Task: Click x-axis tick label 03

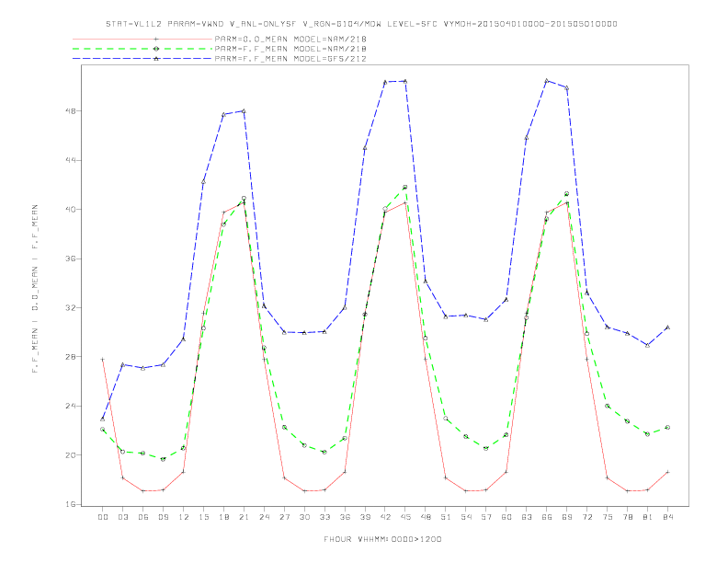Action: click(122, 517)
